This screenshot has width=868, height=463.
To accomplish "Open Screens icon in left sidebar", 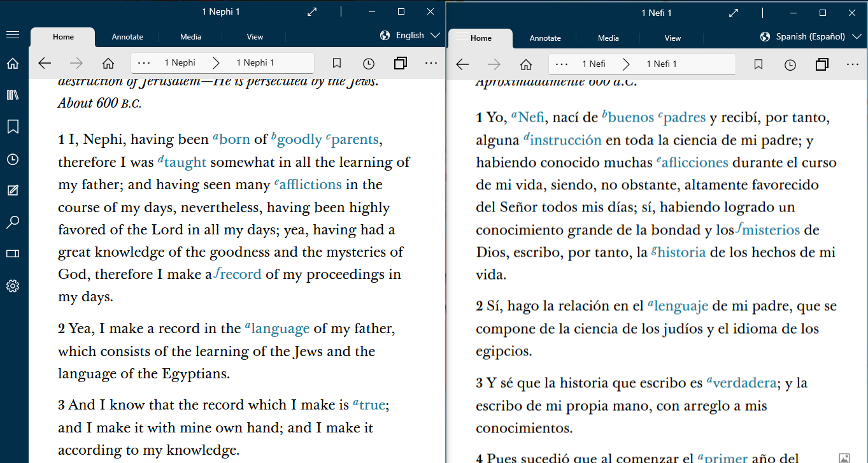I will [13, 254].
